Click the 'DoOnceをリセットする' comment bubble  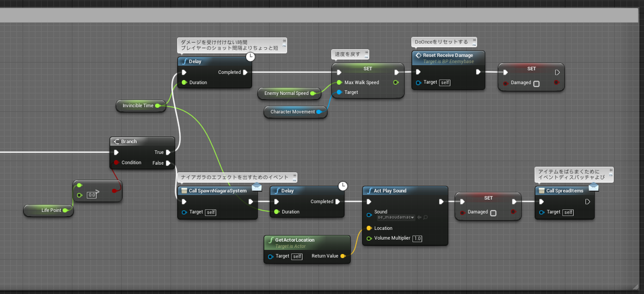(444, 41)
